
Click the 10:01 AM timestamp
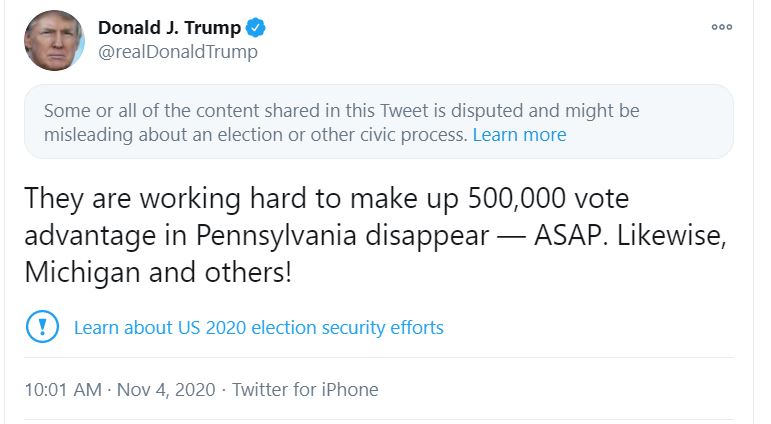(62, 389)
